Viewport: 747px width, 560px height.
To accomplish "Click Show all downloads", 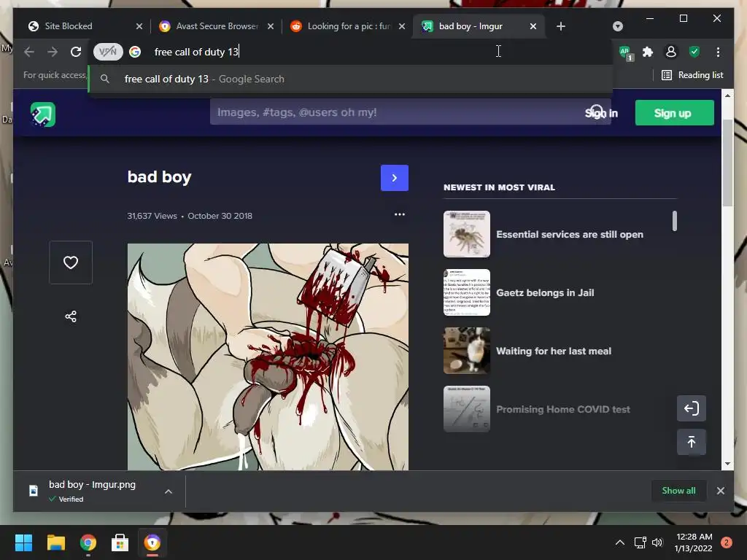I will [x=678, y=491].
